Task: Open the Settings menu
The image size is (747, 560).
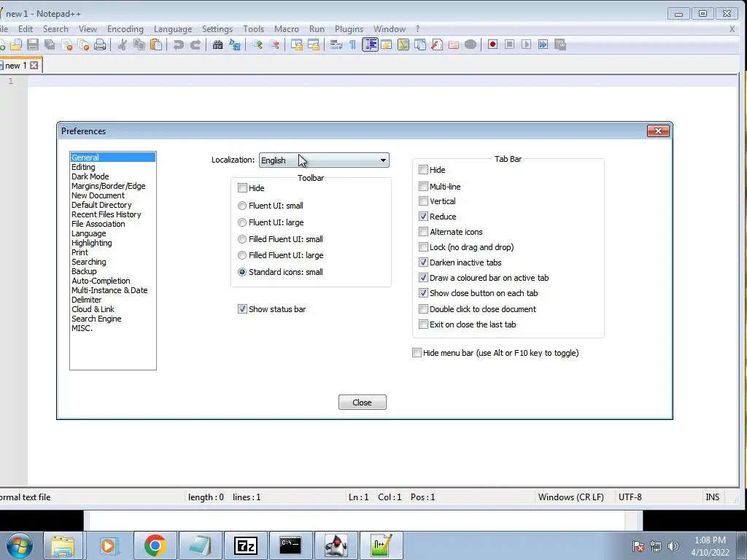Action: 217,29
